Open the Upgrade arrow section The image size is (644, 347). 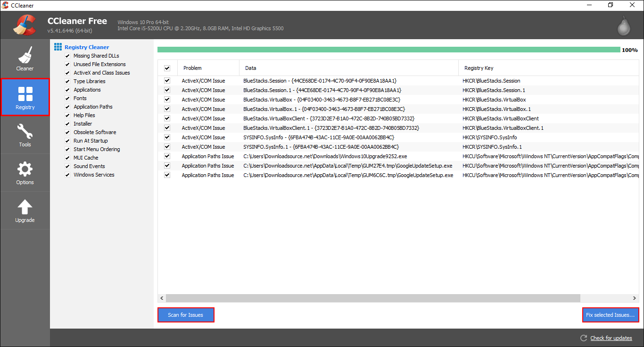pyautogui.click(x=25, y=210)
